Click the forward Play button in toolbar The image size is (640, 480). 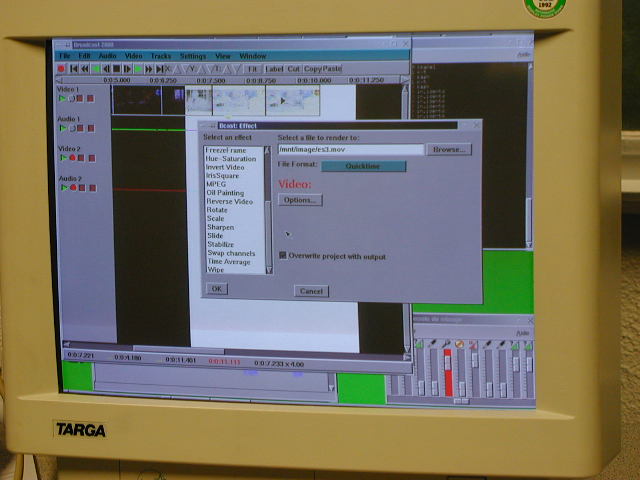(137, 69)
